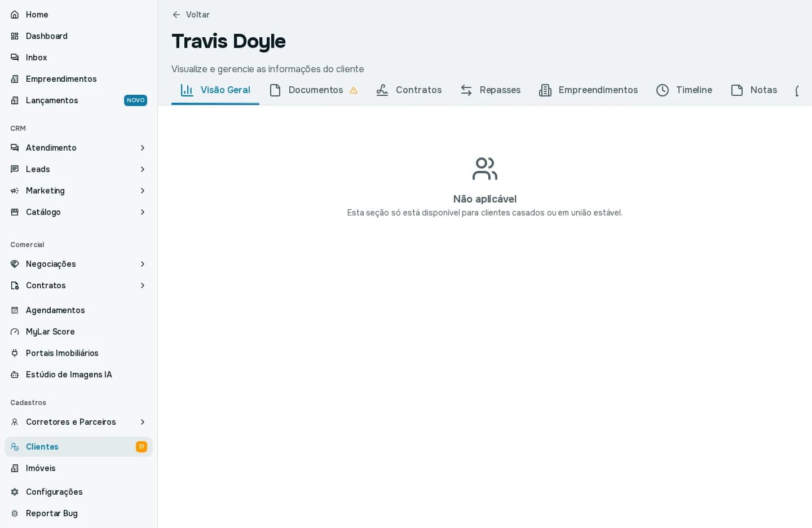Expand the Corretores e Parceiros chevron

click(x=143, y=422)
